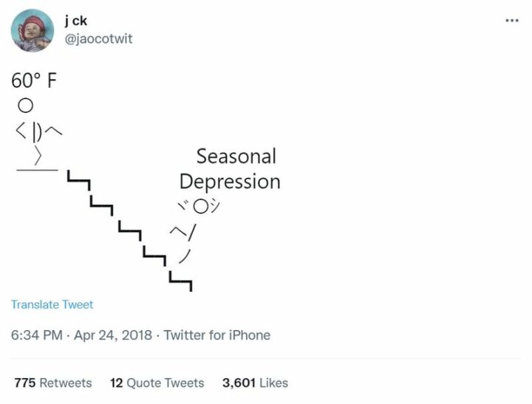View the 775 Retweets list
Viewport: 532px width, 404px height.
(x=53, y=383)
